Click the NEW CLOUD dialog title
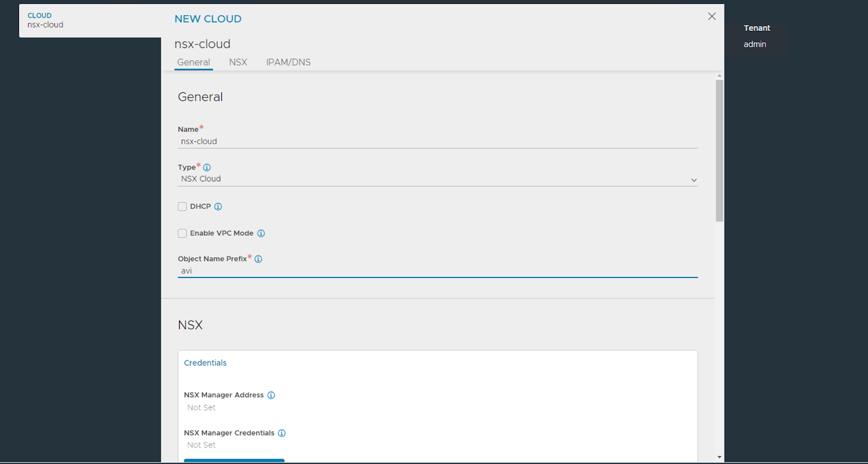Image resolution: width=868 pixels, height=464 pixels. 208,19
